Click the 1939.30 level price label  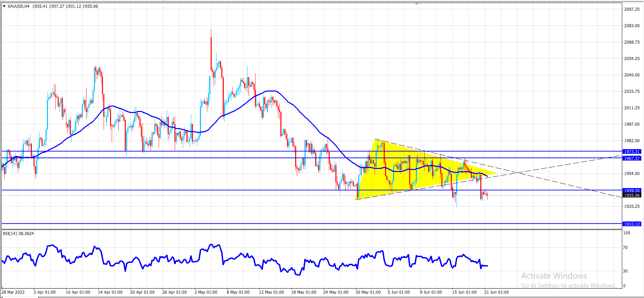click(x=632, y=190)
